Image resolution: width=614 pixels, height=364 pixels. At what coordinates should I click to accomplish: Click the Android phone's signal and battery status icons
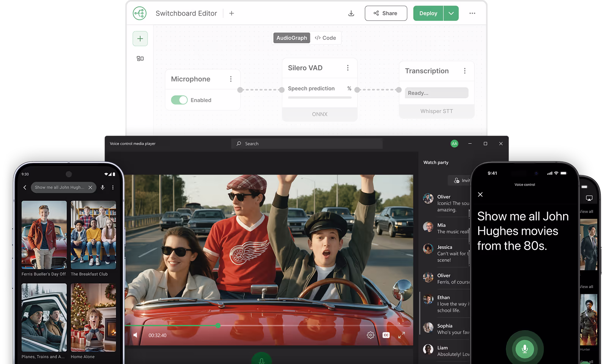pyautogui.click(x=110, y=174)
